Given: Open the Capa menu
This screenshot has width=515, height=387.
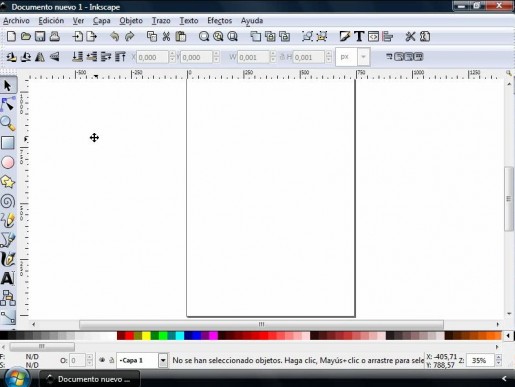Looking at the screenshot, I should pos(101,21).
